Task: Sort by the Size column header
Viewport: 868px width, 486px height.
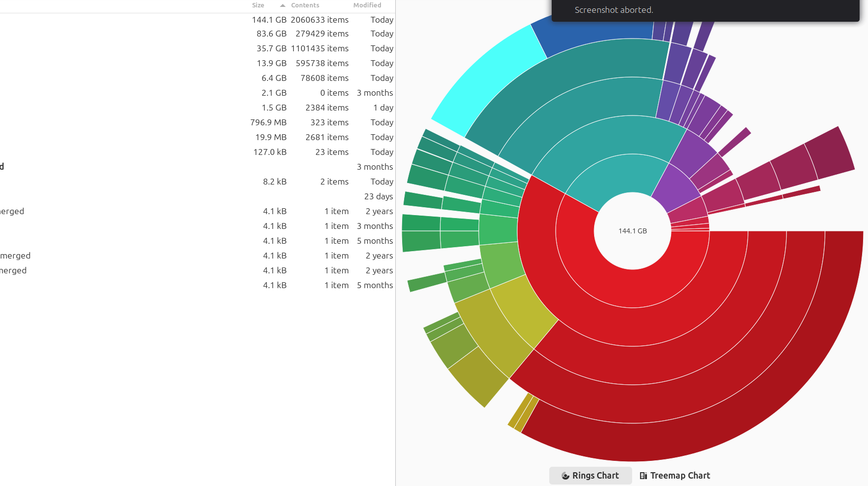Action: [x=258, y=5]
